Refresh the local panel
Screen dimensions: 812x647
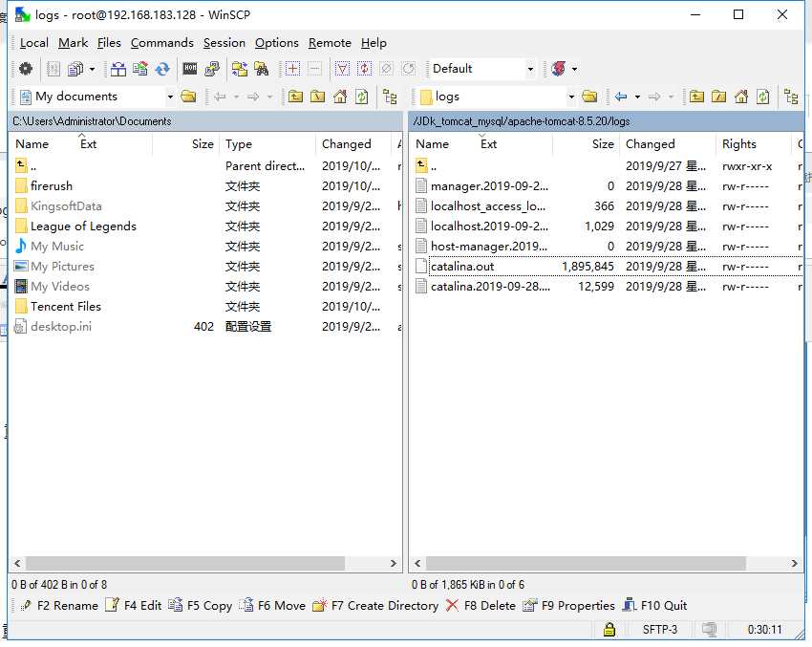coord(361,97)
